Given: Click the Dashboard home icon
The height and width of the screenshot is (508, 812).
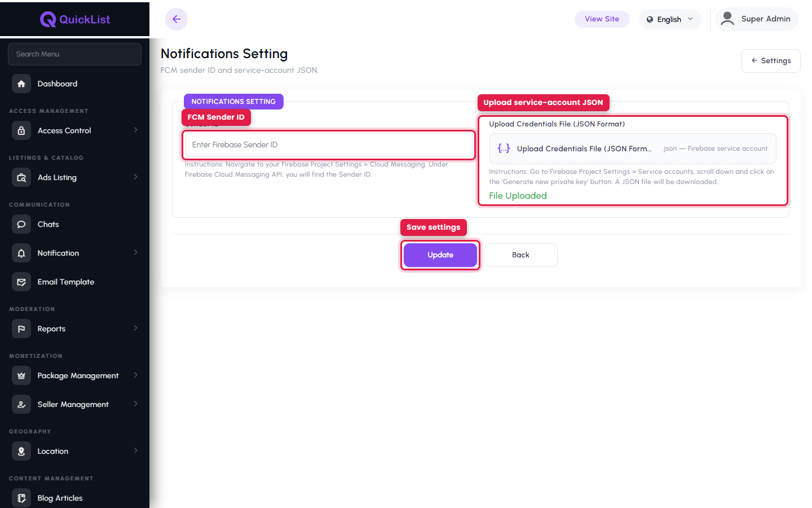Looking at the screenshot, I should pyautogui.click(x=21, y=84).
